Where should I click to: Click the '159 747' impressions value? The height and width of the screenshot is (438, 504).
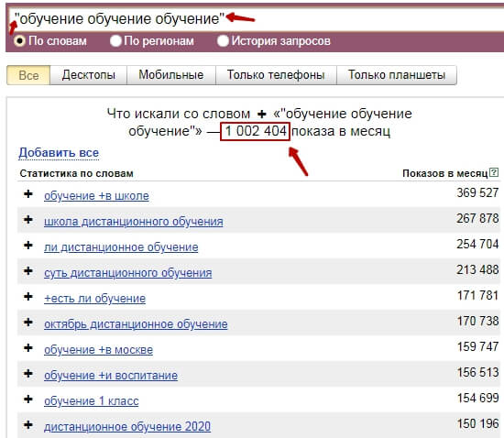point(477,346)
